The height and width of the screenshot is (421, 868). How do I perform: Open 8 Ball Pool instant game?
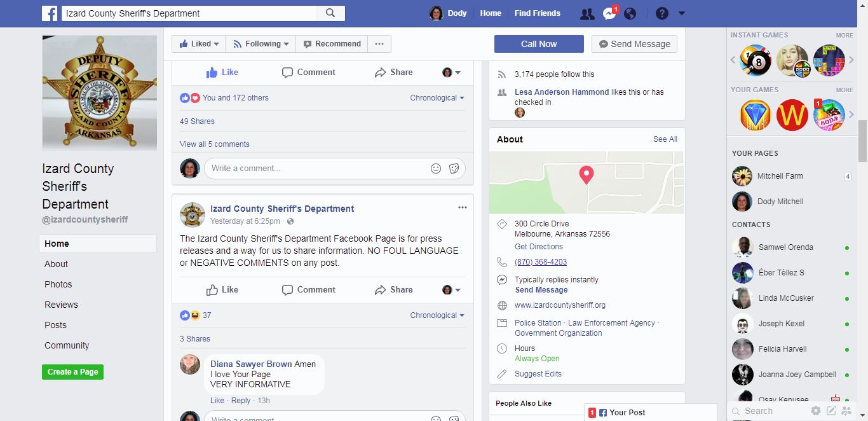(756, 61)
